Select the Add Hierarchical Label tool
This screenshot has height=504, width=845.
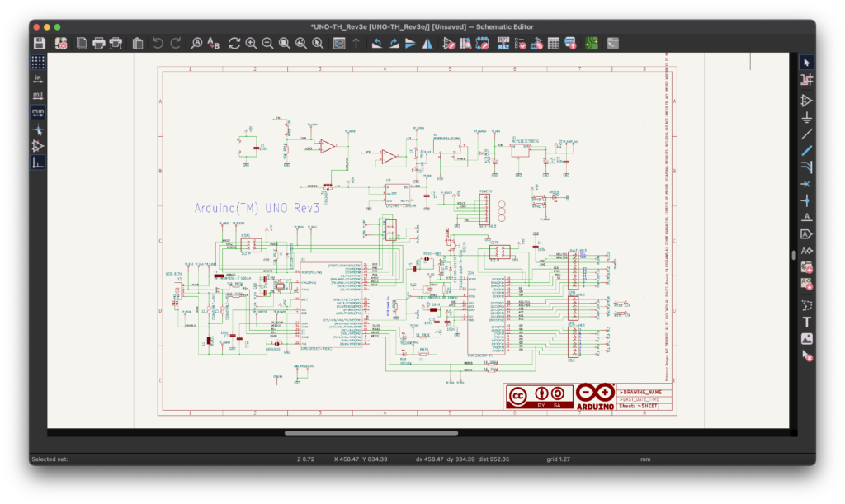tap(807, 251)
